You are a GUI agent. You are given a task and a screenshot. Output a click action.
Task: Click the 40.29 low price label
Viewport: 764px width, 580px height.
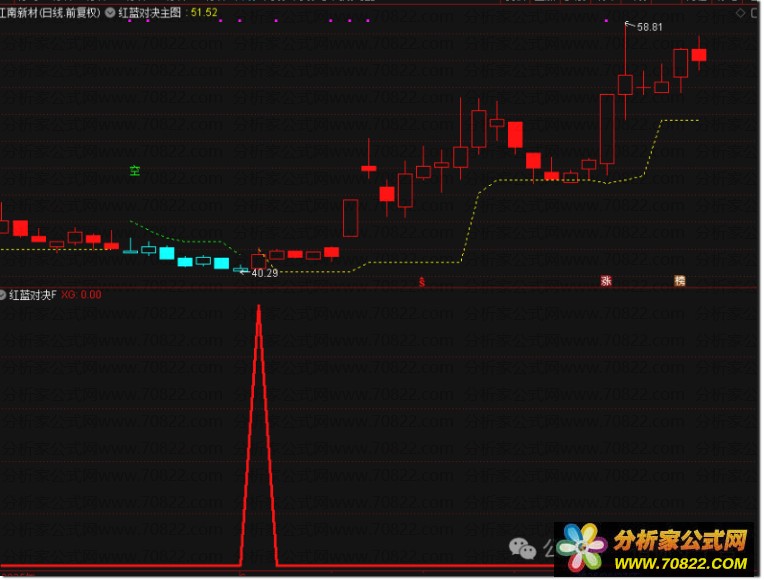(x=265, y=273)
